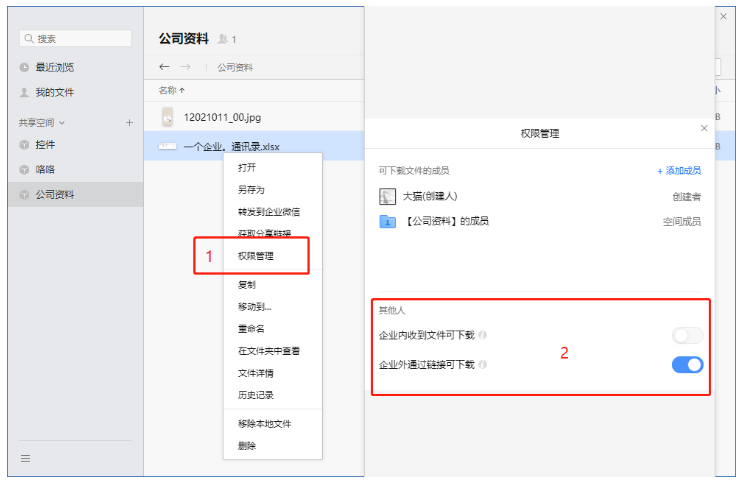Click plus icon to add shared space
Screen dimensions: 743x486
129,123
